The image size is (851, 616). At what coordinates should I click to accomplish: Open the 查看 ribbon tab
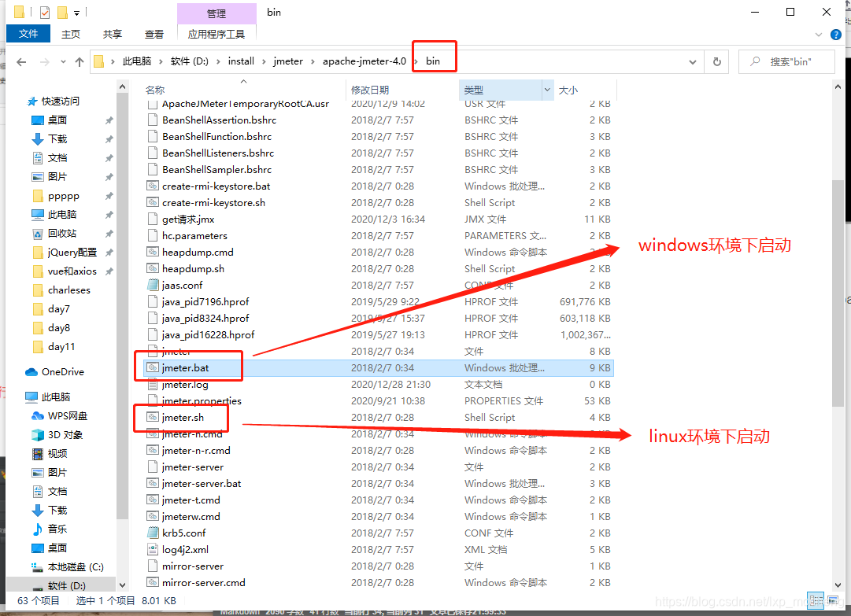[x=154, y=34]
